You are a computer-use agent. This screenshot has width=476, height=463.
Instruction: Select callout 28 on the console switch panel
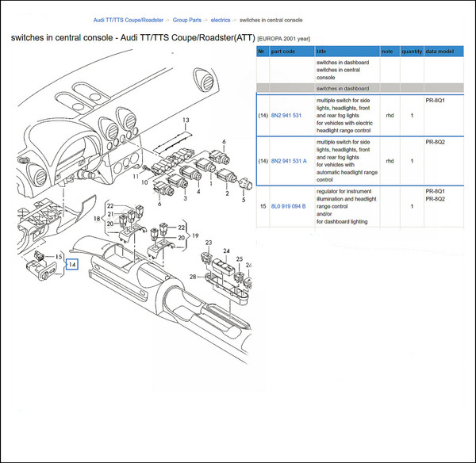193,276
